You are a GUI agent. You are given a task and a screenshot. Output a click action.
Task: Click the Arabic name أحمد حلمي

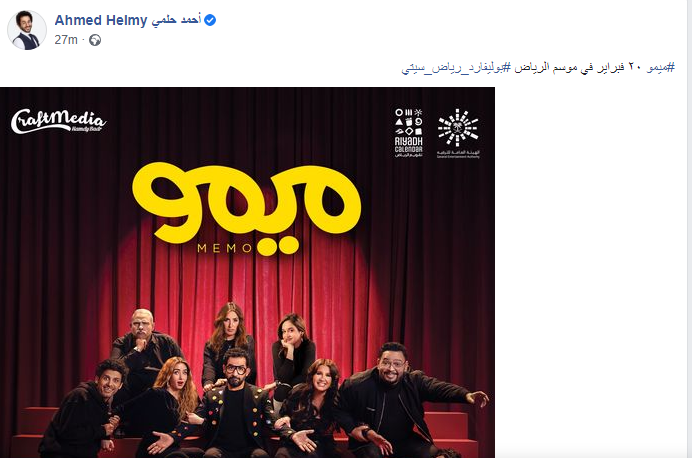(177, 20)
